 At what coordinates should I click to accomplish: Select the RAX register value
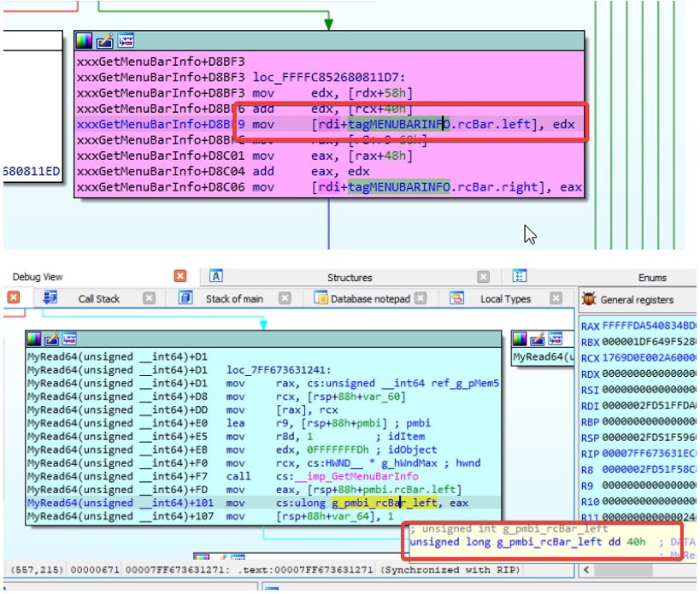tap(649, 326)
